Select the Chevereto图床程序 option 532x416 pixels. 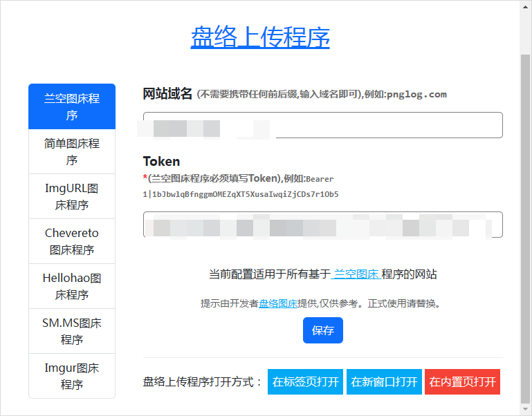(x=72, y=241)
